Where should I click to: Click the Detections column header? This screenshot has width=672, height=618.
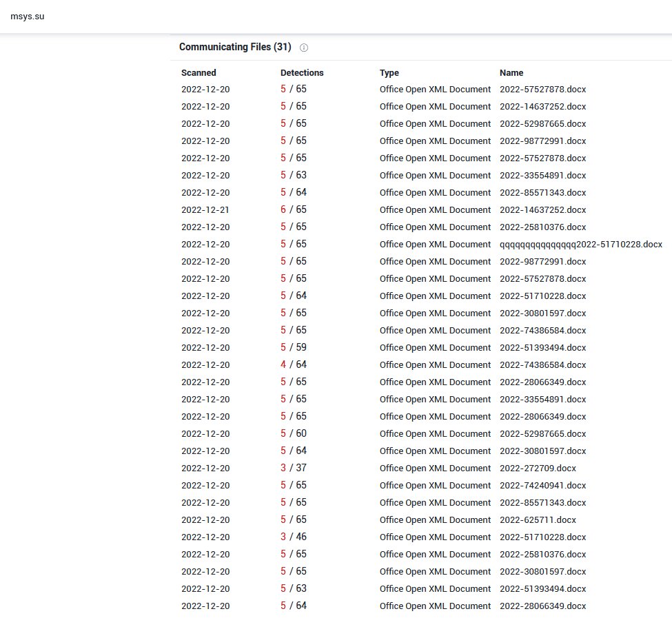tap(302, 73)
